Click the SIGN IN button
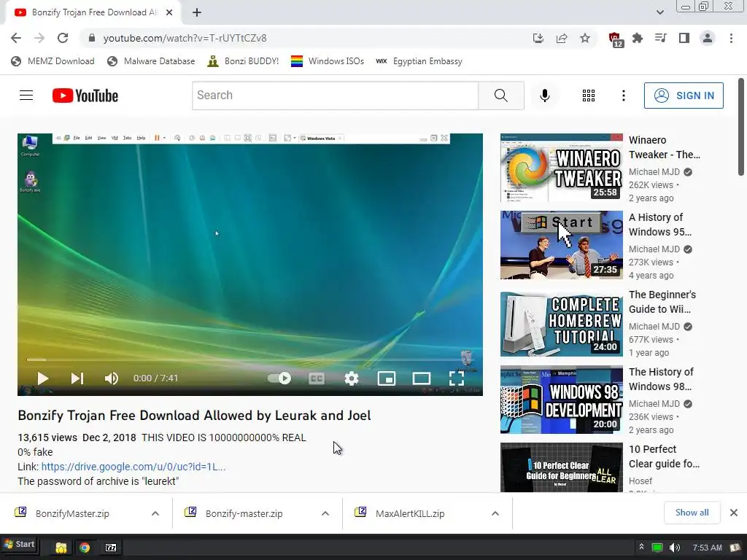Image resolution: width=747 pixels, height=560 pixels. click(684, 96)
